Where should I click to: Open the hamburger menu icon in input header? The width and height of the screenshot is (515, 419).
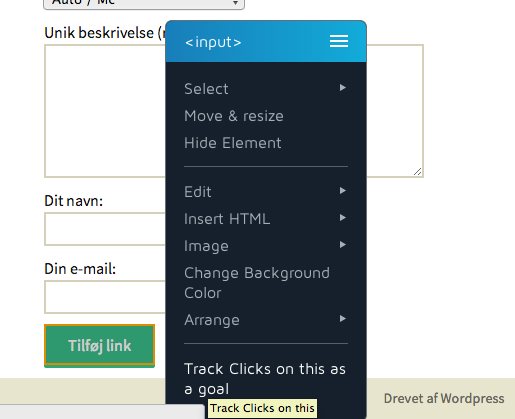point(339,41)
